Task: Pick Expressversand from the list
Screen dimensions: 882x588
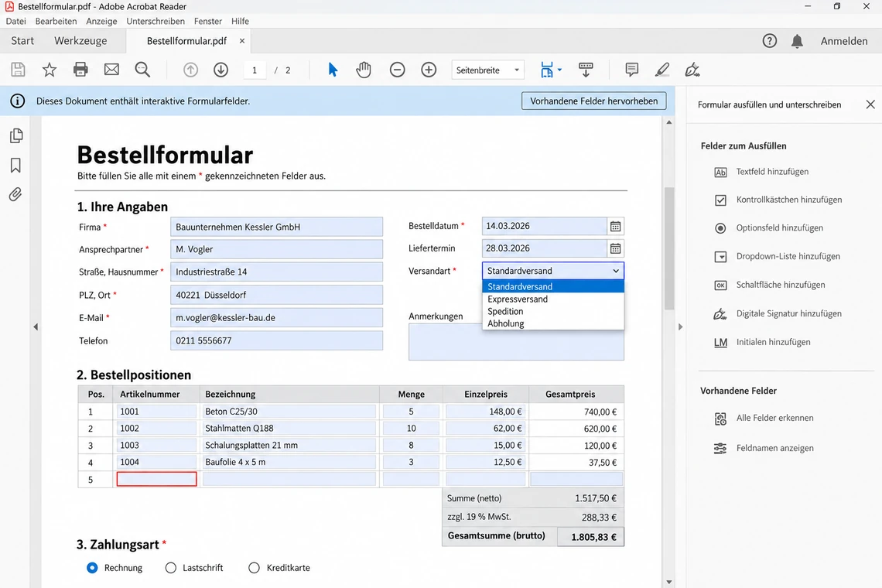Action: tap(553, 299)
